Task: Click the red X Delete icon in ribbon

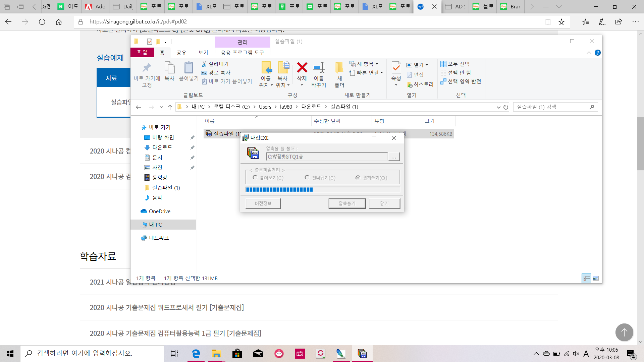Action: [302, 67]
